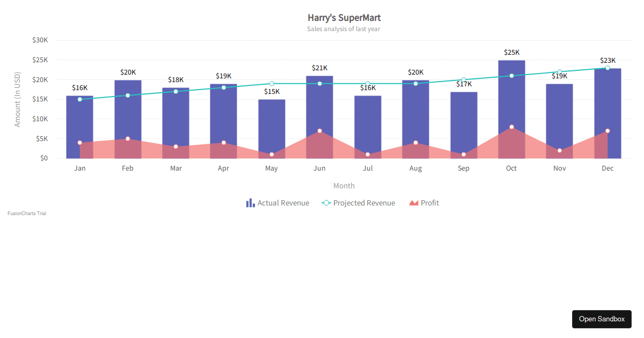Click the "$18K" value label above Mar

coord(175,80)
